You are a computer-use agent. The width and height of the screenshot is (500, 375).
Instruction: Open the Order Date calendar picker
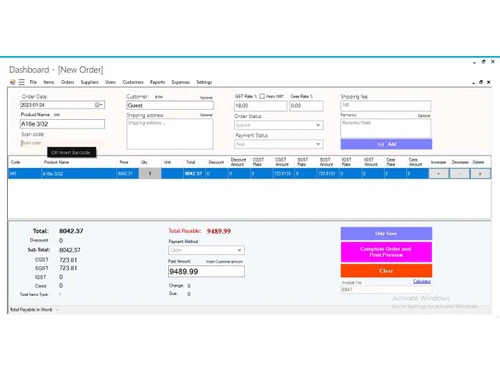(99, 105)
